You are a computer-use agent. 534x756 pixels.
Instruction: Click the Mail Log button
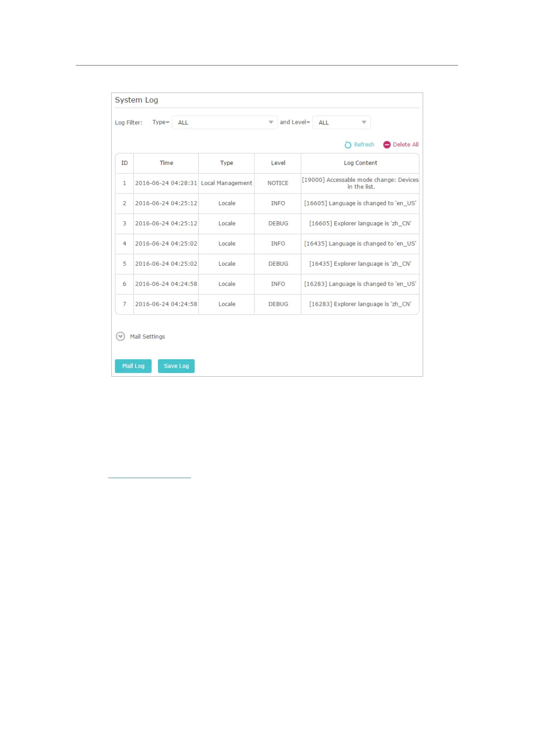tap(133, 366)
